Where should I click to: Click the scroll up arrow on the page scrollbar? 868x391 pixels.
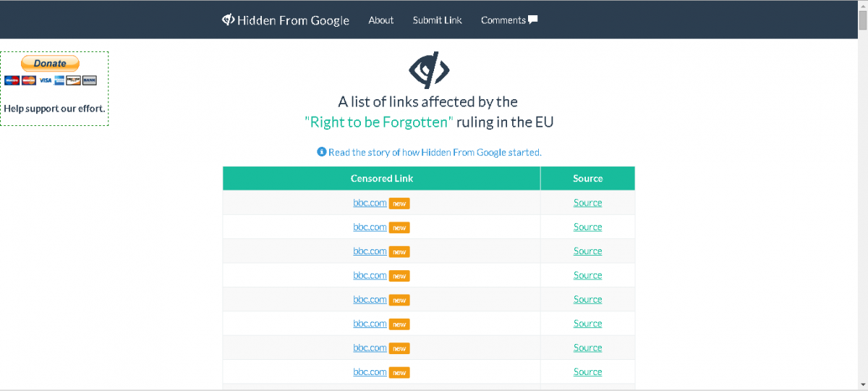coord(862,6)
